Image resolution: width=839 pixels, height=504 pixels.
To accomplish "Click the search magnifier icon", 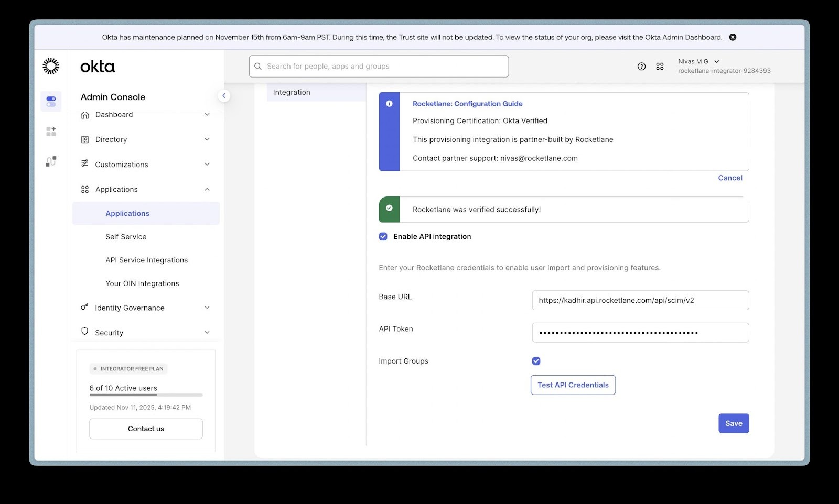I will 258,67.
